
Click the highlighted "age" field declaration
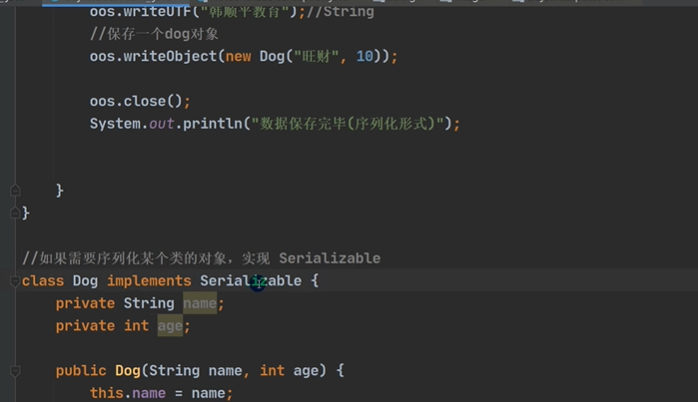point(170,326)
